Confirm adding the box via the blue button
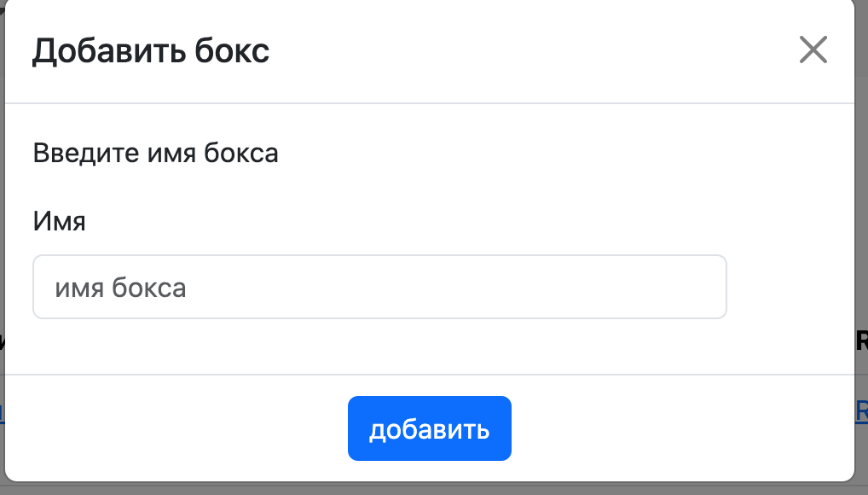The image size is (868, 495). tap(429, 428)
